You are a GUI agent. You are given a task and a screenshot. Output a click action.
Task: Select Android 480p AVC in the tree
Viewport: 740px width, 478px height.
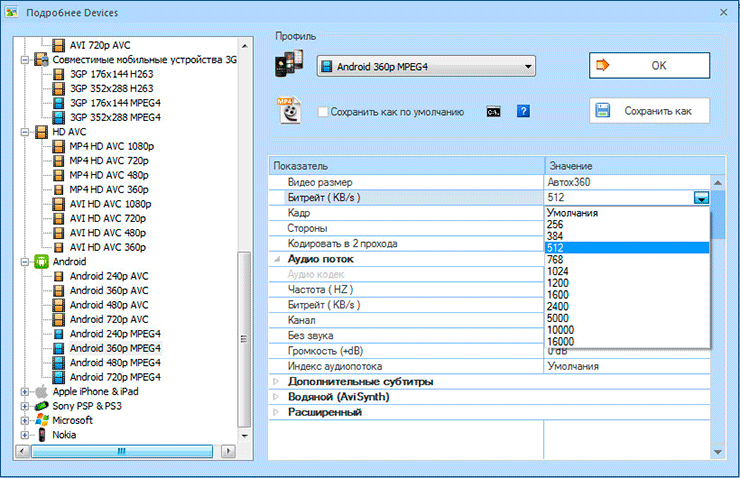[109, 305]
